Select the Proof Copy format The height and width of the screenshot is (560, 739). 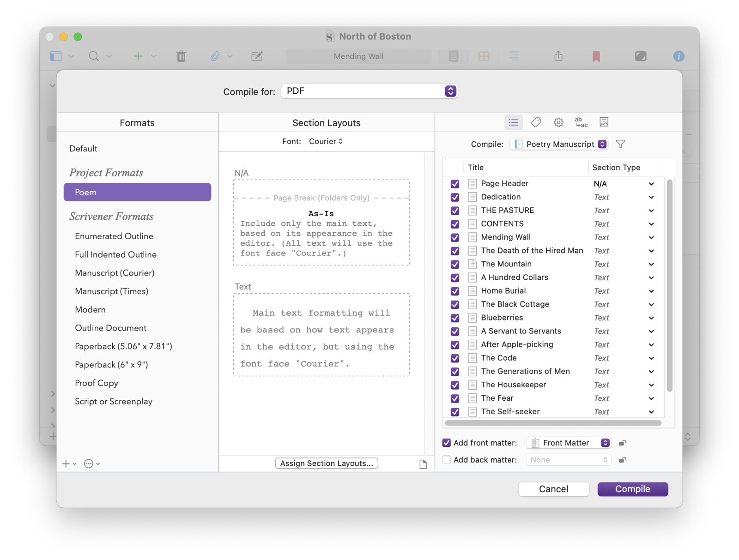[x=97, y=383]
